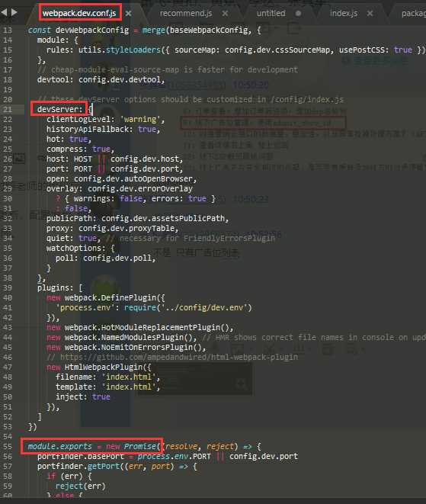Open the untitled tab
This screenshot has height=504, width=426.
(271, 14)
